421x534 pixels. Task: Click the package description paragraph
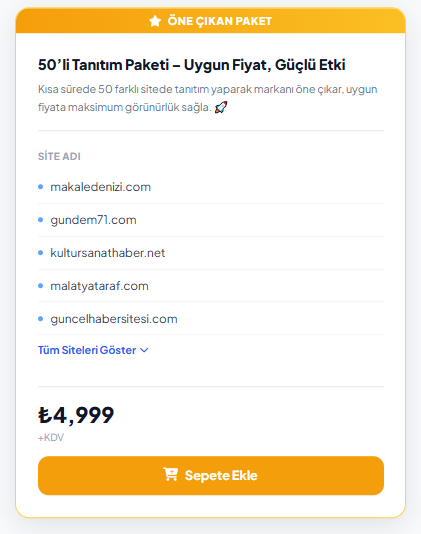(207, 98)
